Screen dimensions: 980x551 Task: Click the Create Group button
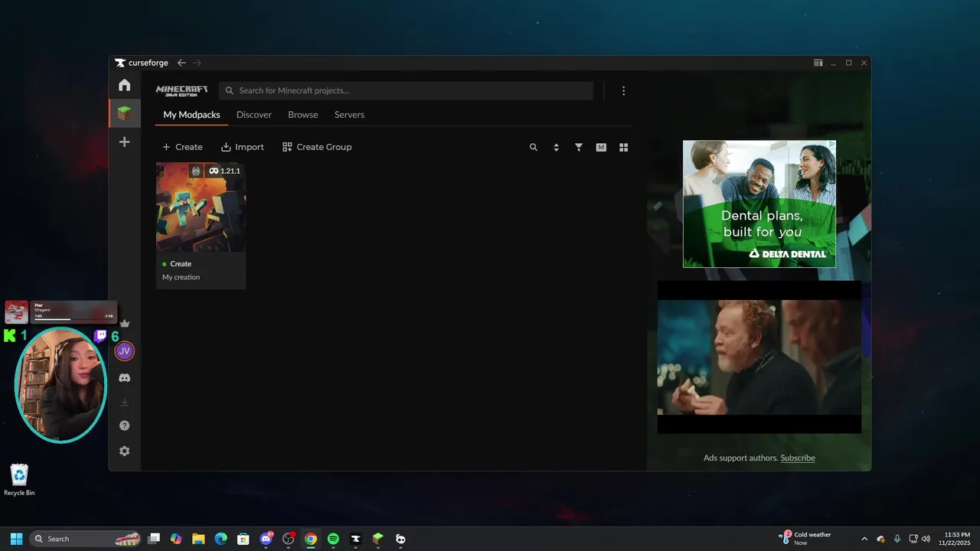317,147
